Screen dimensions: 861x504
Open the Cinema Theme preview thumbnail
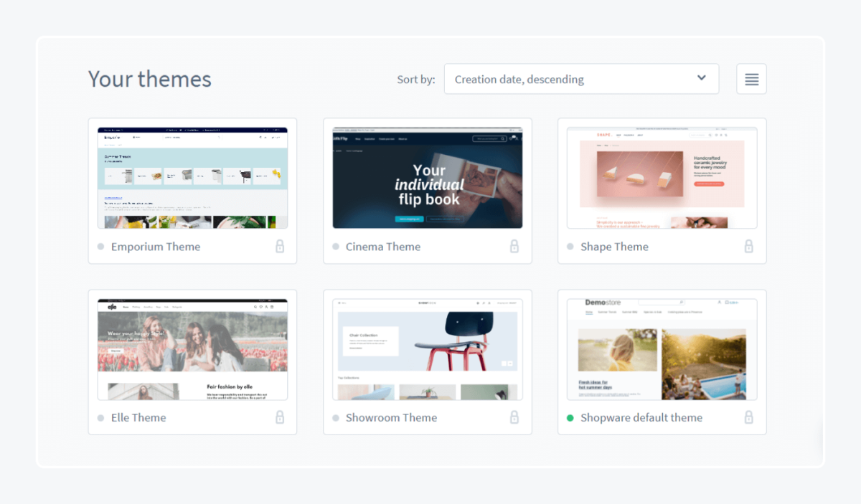tap(427, 176)
